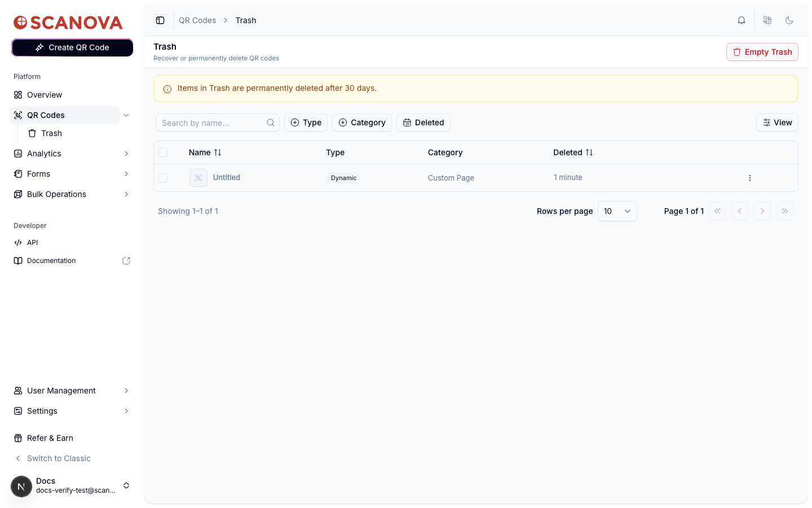
Task: Click the search magnifier icon
Action: (271, 122)
